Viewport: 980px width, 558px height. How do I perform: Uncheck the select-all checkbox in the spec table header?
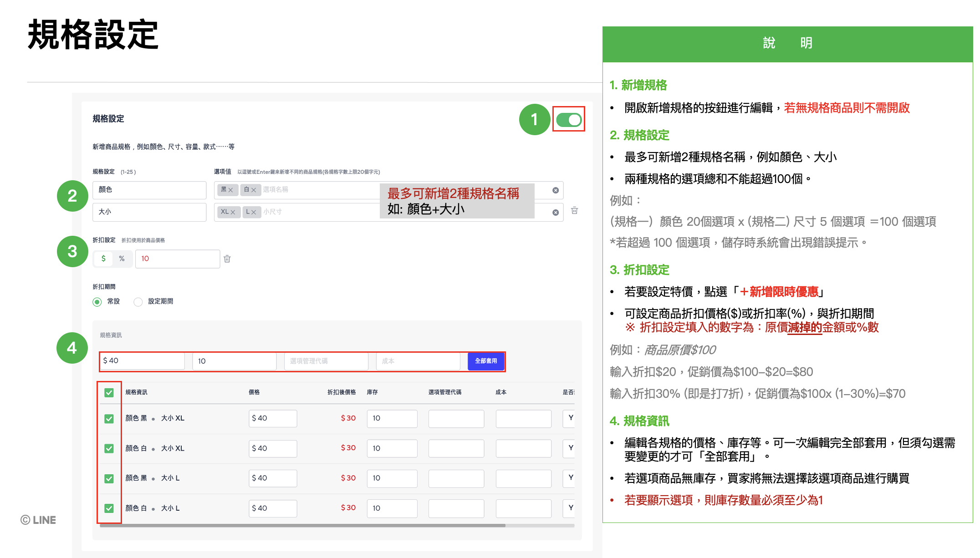[x=109, y=392]
